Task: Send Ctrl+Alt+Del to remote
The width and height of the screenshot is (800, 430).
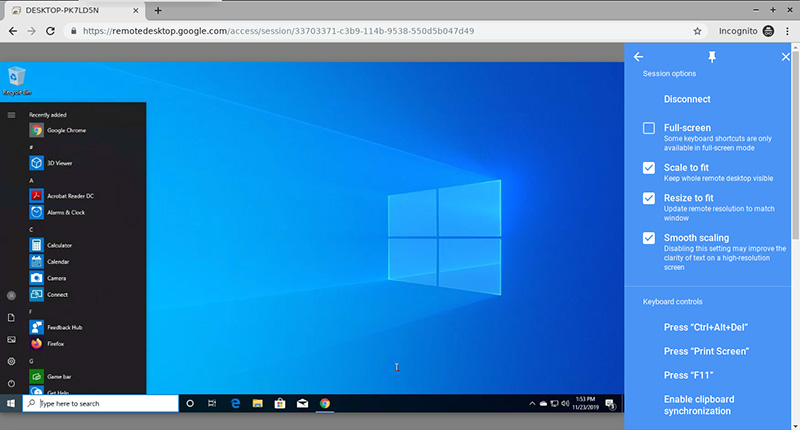Action: 706,327
